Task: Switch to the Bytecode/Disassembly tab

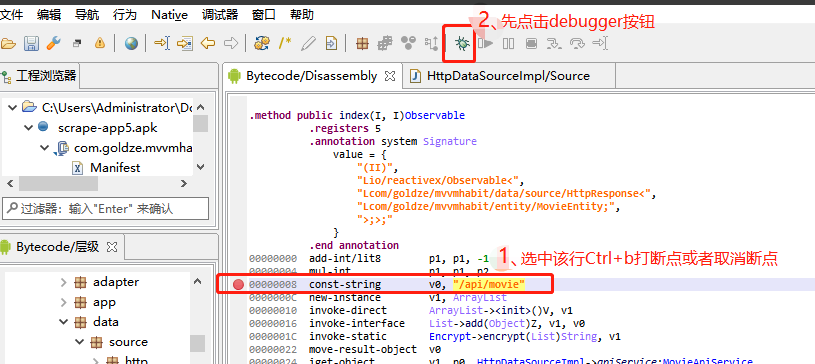Action: coord(311,76)
